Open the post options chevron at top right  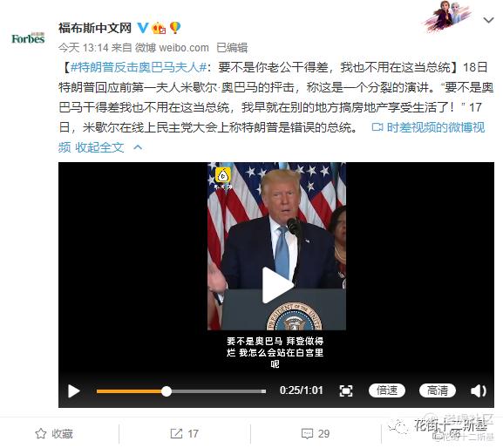[488, 20]
